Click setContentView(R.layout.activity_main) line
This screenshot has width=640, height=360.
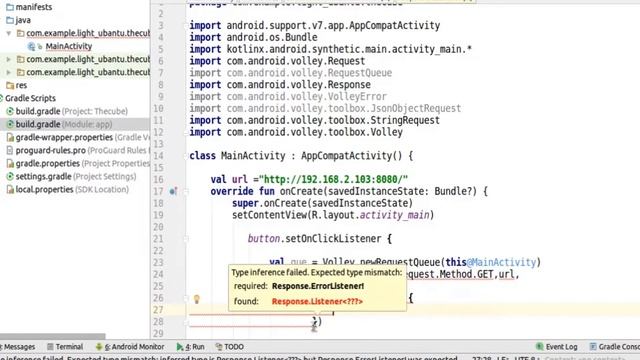[x=333, y=215]
